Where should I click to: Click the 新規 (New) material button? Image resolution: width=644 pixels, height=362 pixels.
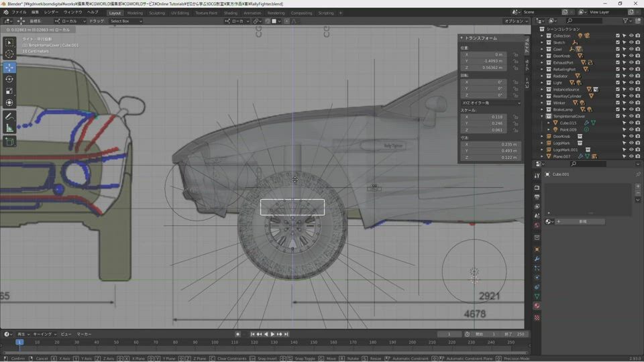(x=582, y=221)
